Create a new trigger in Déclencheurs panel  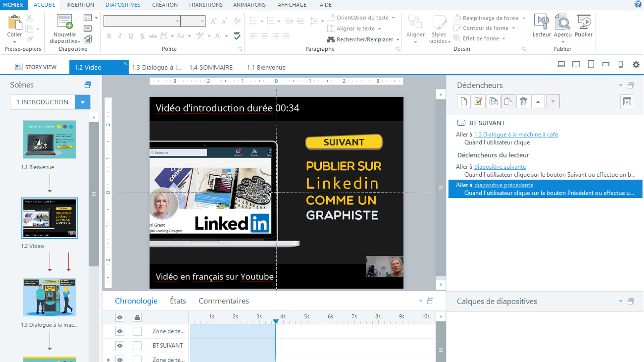[464, 102]
